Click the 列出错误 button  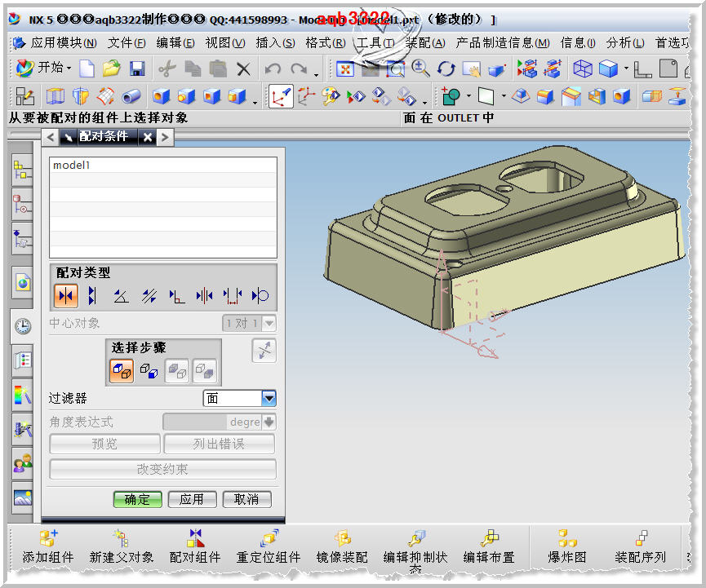(220, 444)
